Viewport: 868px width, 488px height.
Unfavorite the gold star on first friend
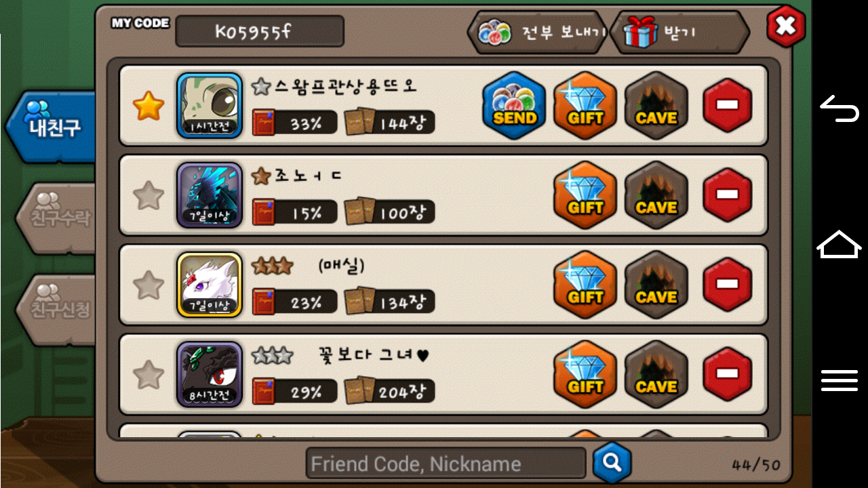point(149,106)
